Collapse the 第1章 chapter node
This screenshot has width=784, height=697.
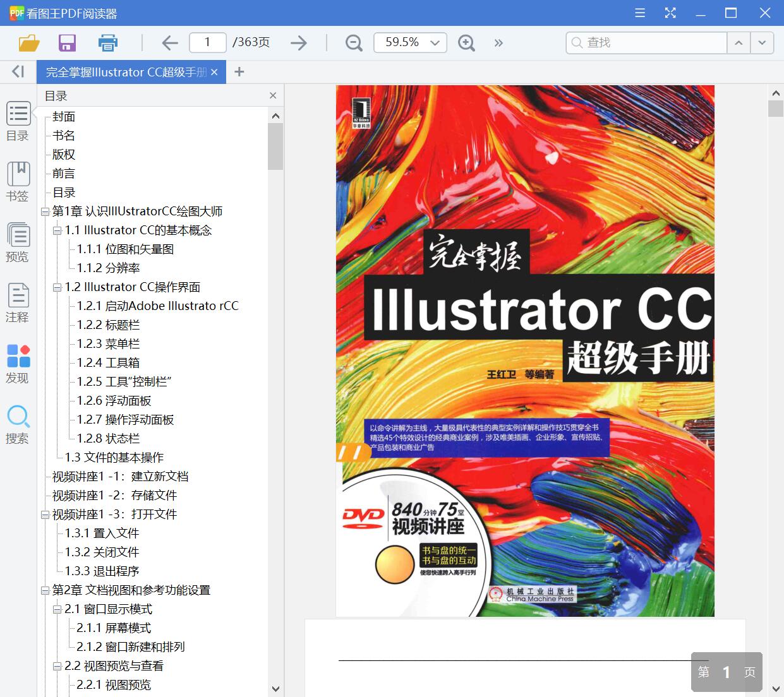(45, 212)
